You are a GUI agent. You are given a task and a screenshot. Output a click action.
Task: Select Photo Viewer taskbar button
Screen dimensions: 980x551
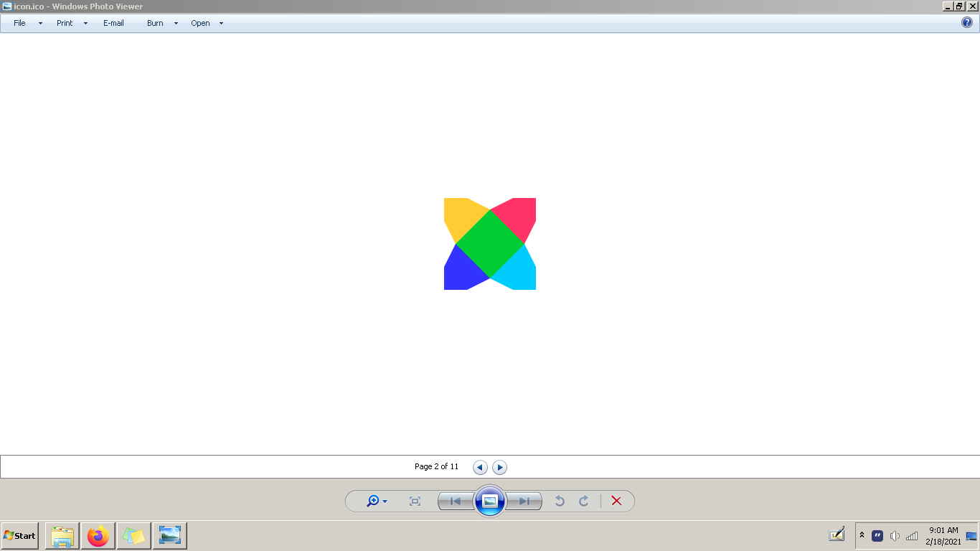point(170,535)
